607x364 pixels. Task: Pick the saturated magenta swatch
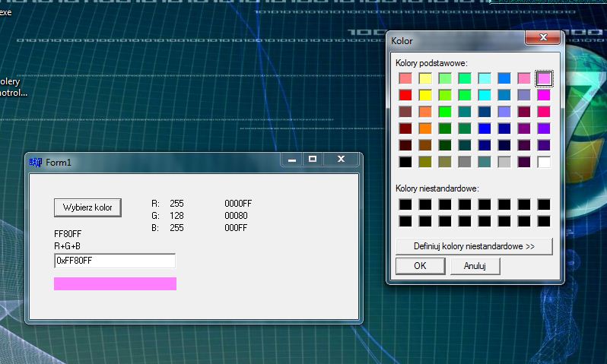(544, 95)
